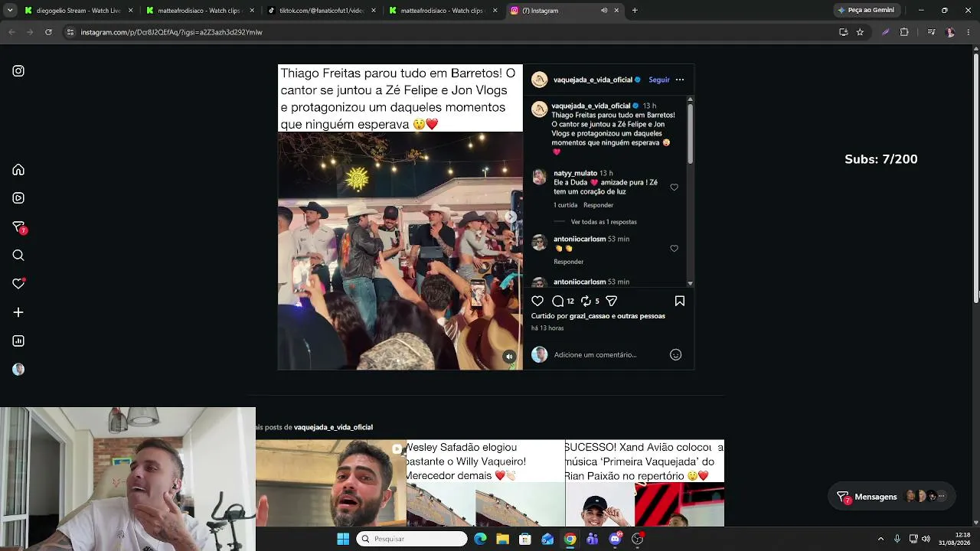Viewport: 980px width, 551px height.
Task: Open the post's more options menu
Action: coord(680,80)
